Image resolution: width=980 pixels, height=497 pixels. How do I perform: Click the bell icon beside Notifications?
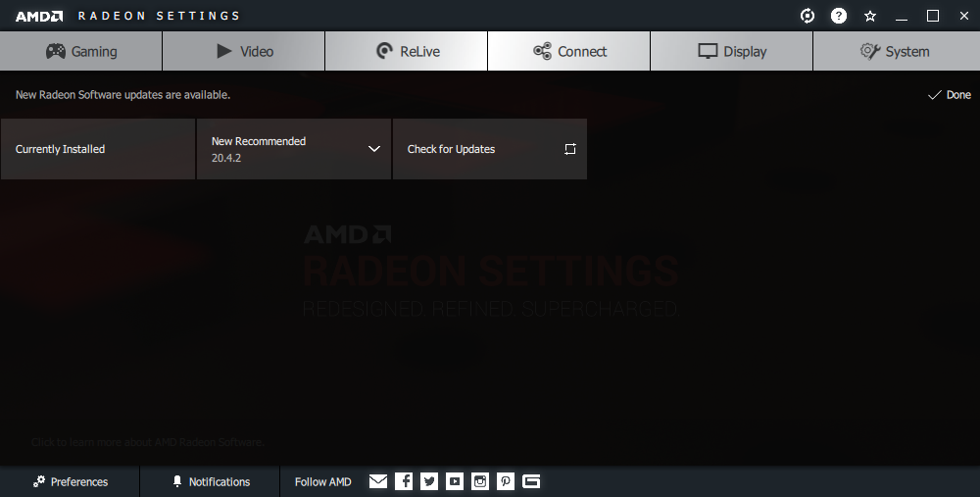click(x=177, y=480)
